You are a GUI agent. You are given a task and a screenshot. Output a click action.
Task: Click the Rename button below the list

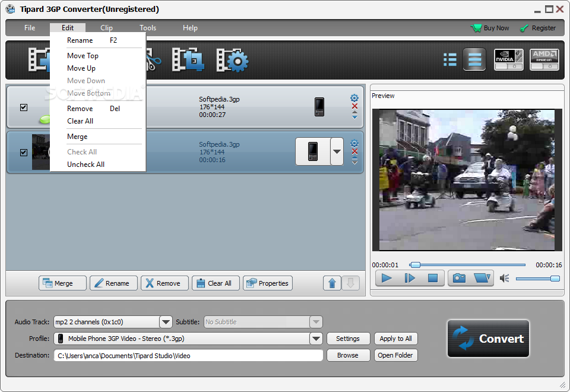[114, 283]
